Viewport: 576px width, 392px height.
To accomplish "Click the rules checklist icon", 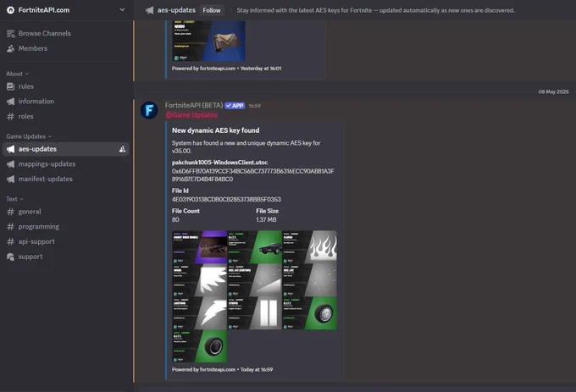I will [11, 86].
